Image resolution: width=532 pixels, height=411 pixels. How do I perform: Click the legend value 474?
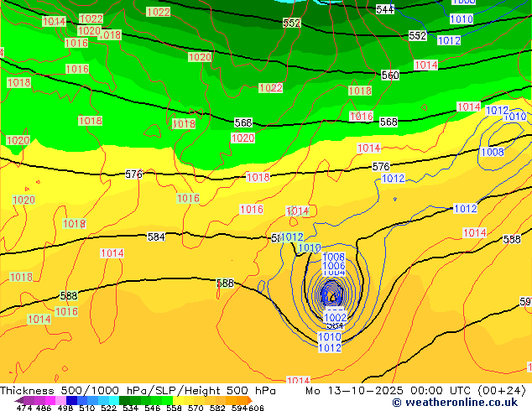pos(24,408)
